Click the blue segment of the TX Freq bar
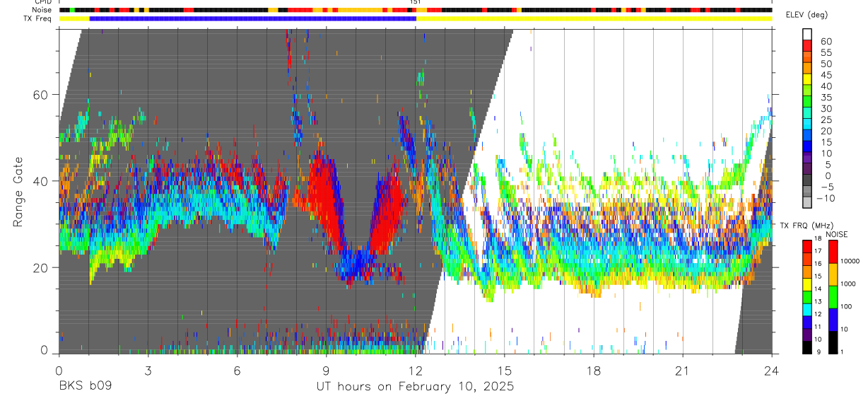868x401 pixels. (253, 18)
